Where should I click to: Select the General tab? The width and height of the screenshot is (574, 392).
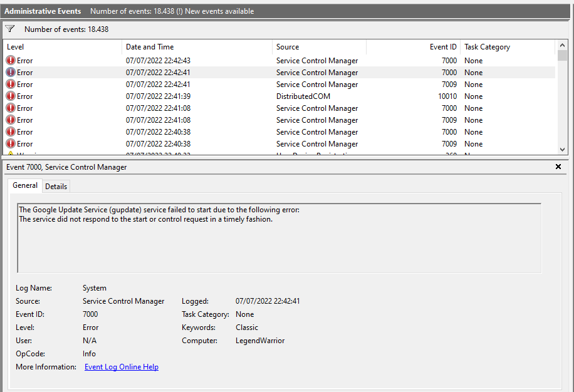click(x=25, y=185)
